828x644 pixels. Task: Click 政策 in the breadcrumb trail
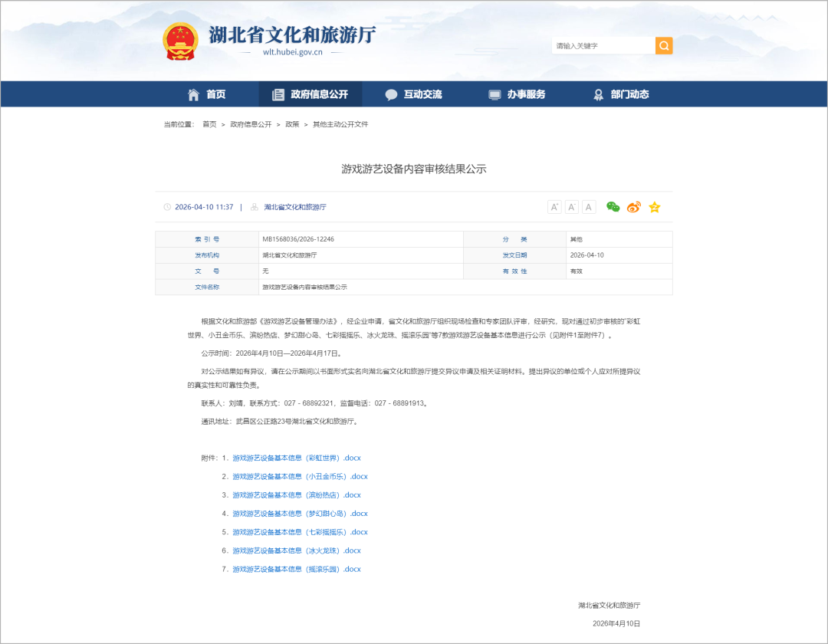[292, 124]
